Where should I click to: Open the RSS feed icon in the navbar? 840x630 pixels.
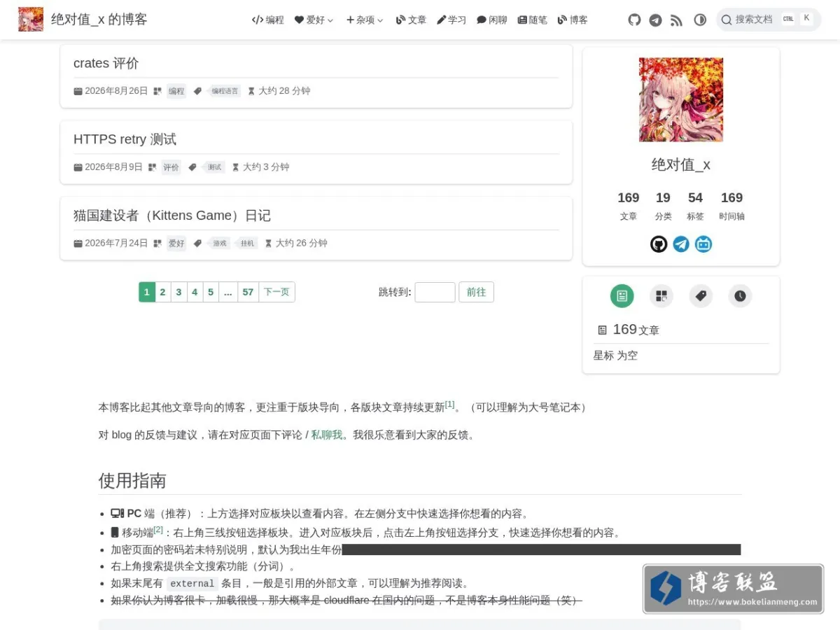[x=676, y=20]
